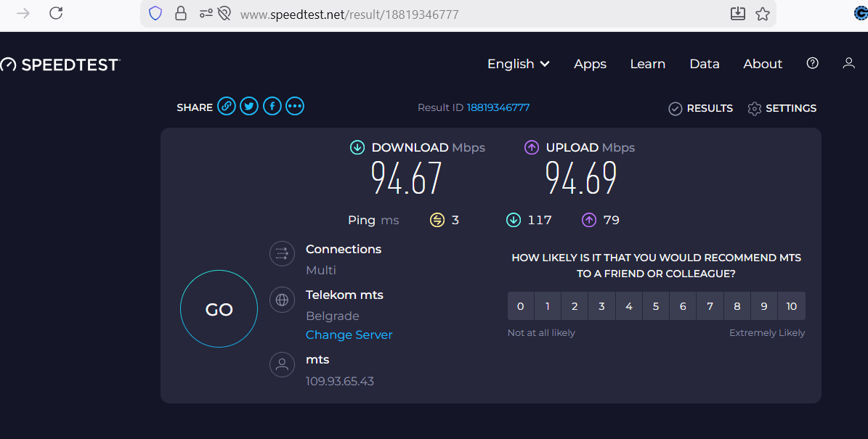The height and width of the screenshot is (439, 868).
Task: Open the help question mark icon
Action: (812, 64)
